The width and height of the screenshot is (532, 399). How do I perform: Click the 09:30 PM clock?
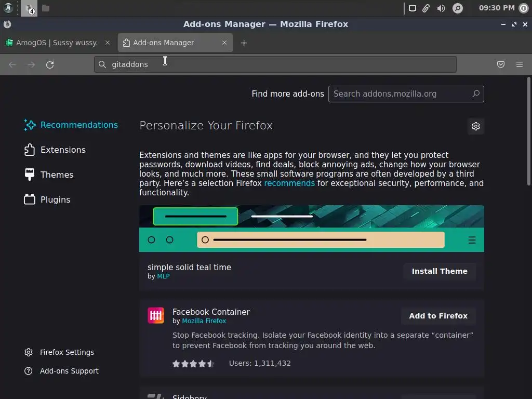click(497, 8)
